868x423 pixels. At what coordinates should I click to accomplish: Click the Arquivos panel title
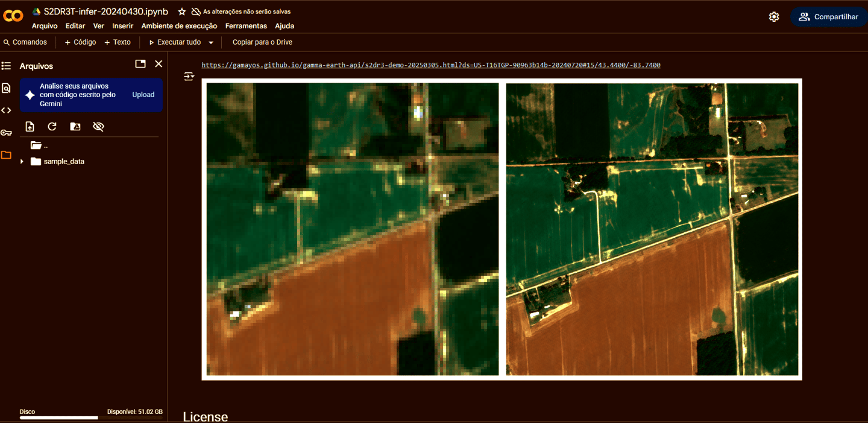click(x=36, y=66)
